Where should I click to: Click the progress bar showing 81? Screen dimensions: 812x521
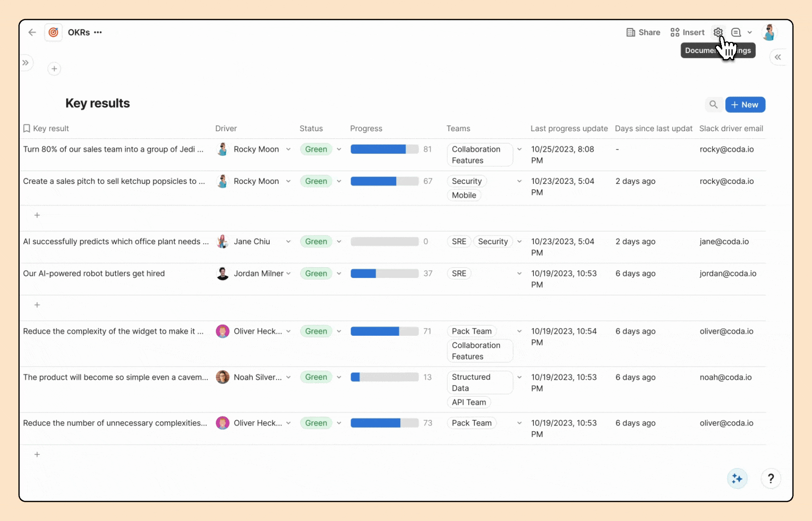click(384, 150)
